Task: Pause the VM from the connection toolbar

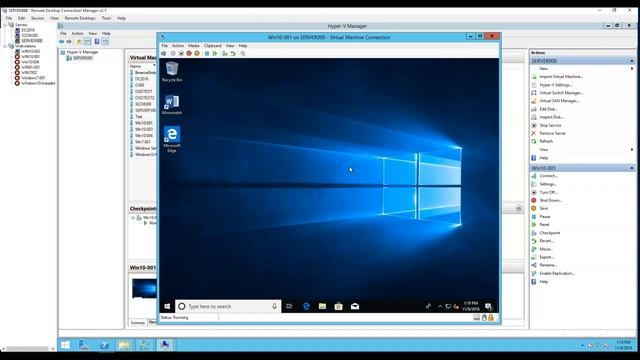Action: (x=207, y=53)
